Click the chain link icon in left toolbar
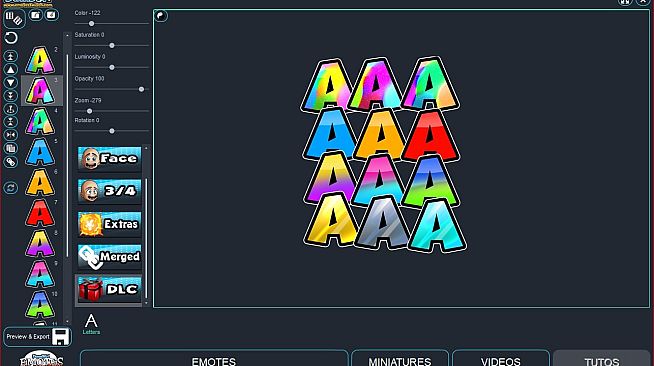Screen dimensions: 654x366 (11, 162)
